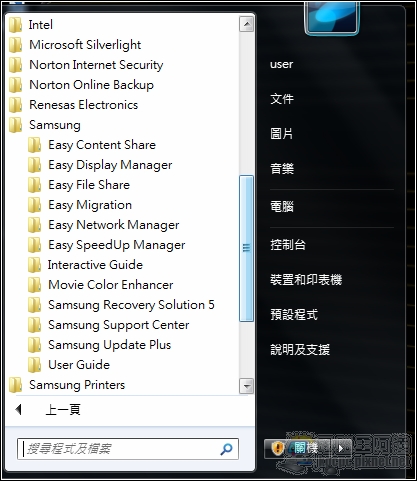Expand the Intel label
The height and width of the screenshot is (481, 417).
pos(41,25)
